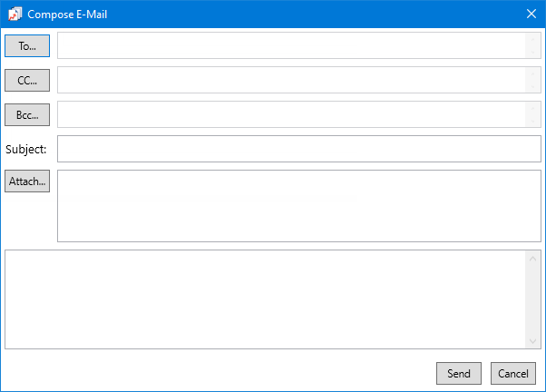The image size is (546, 392).
Task: Click Attach... to add a file
Action: (27, 181)
